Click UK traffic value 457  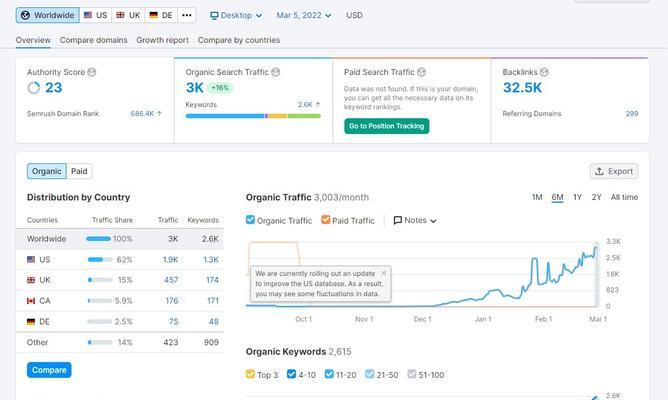pyautogui.click(x=171, y=280)
